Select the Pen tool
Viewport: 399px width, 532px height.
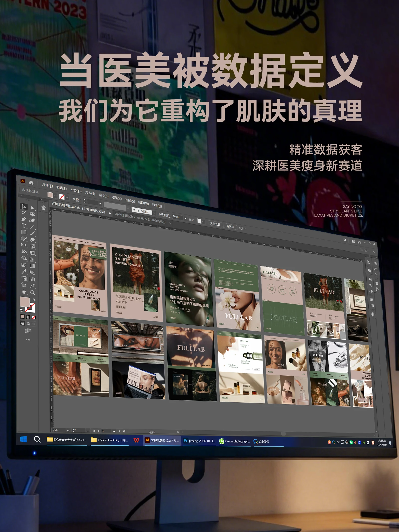pos(24,219)
